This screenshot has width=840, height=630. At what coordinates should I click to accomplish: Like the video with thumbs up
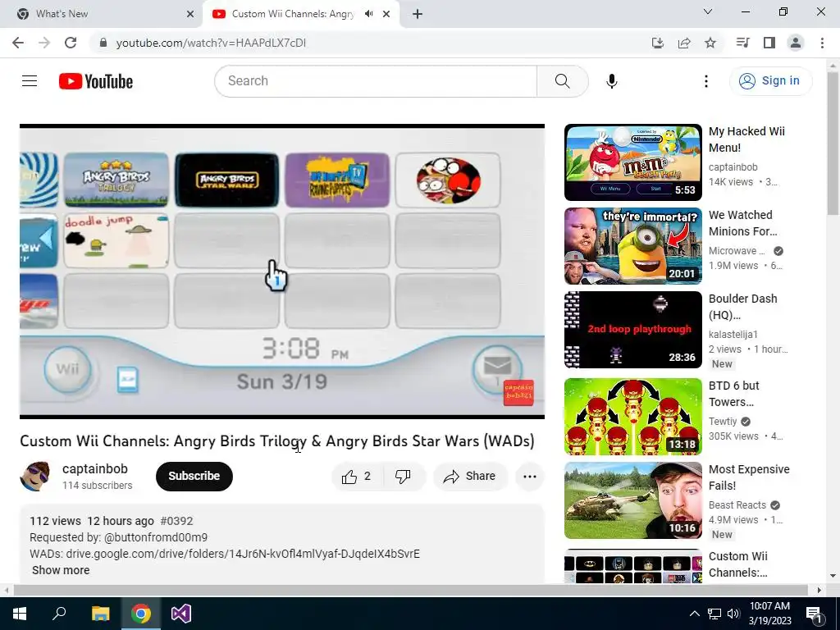357,477
